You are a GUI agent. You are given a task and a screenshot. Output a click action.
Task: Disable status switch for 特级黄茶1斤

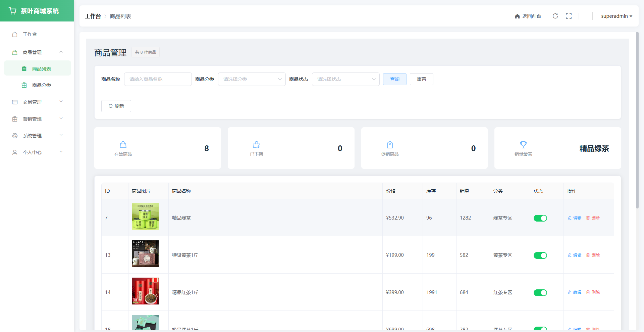coord(540,255)
